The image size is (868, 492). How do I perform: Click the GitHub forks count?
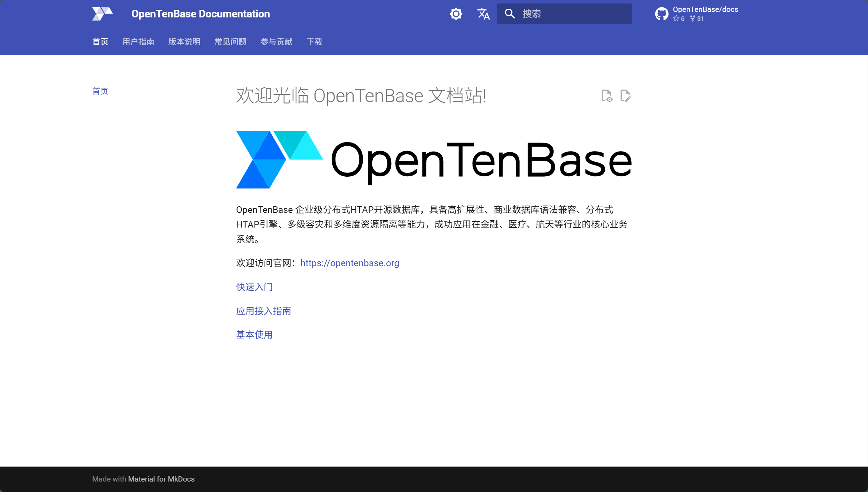coord(697,19)
